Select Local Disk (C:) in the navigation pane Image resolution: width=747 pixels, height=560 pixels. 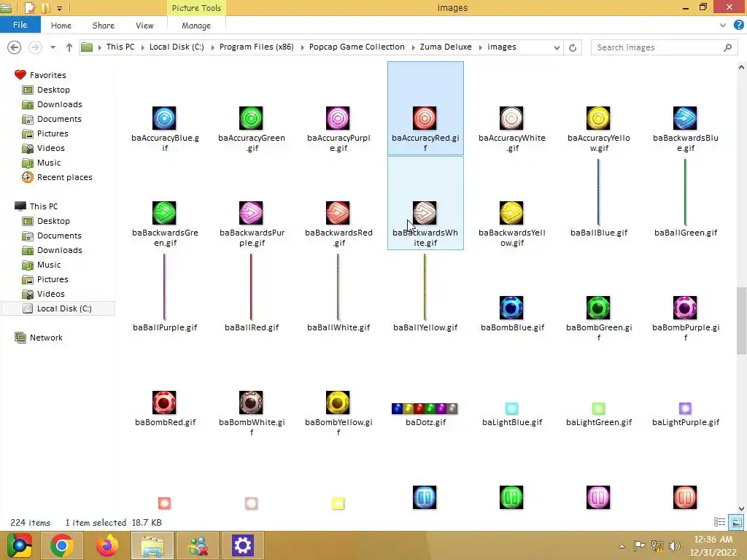coord(58,308)
